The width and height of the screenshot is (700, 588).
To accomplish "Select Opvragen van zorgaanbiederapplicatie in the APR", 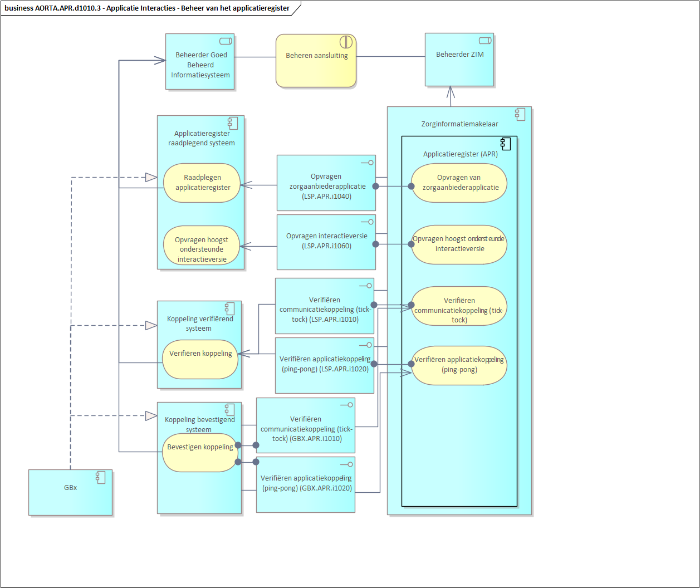I will coord(459,183).
